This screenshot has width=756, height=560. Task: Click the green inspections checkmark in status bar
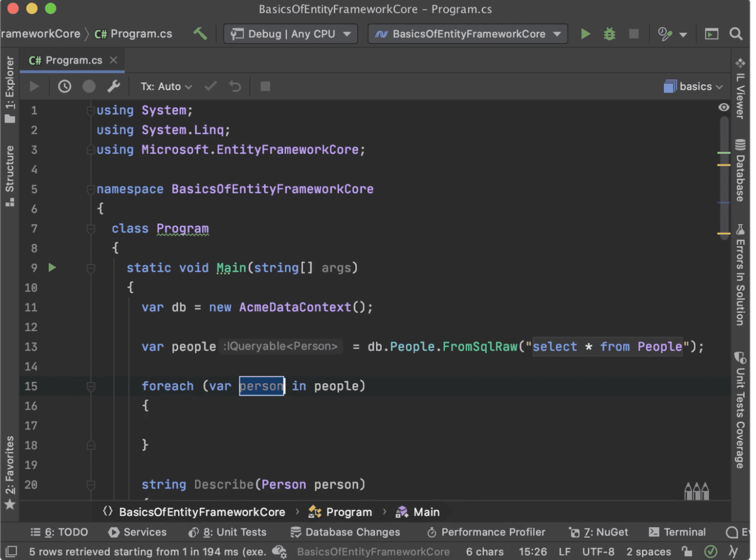(x=712, y=552)
